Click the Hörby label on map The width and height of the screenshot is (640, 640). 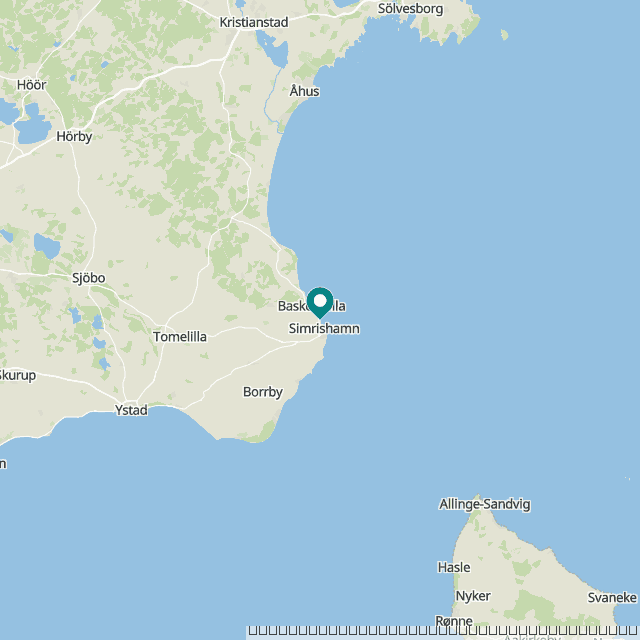pos(74,136)
